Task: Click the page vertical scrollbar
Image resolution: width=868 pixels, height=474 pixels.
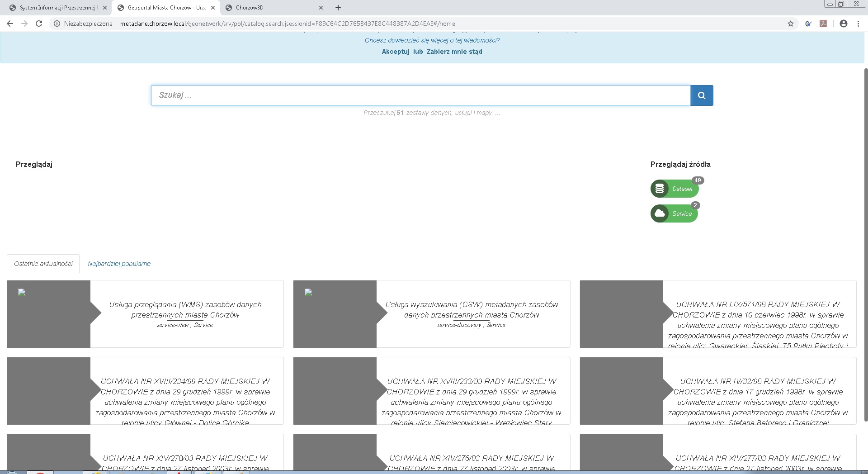Action: [866, 244]
